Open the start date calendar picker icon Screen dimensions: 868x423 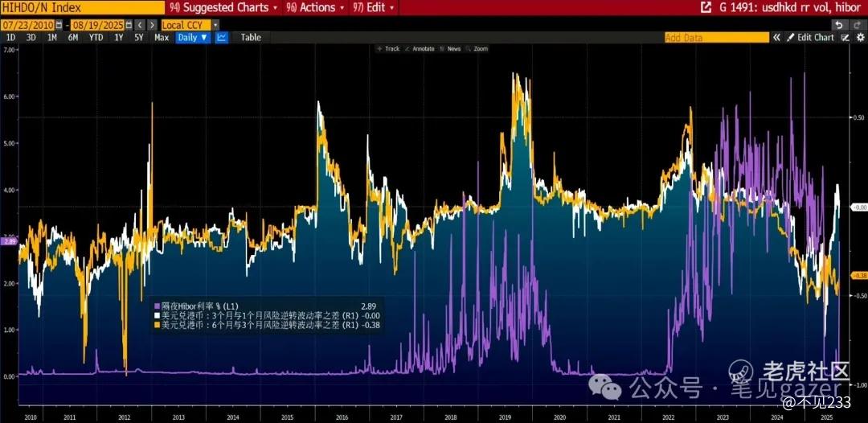(x=59, y=25)
